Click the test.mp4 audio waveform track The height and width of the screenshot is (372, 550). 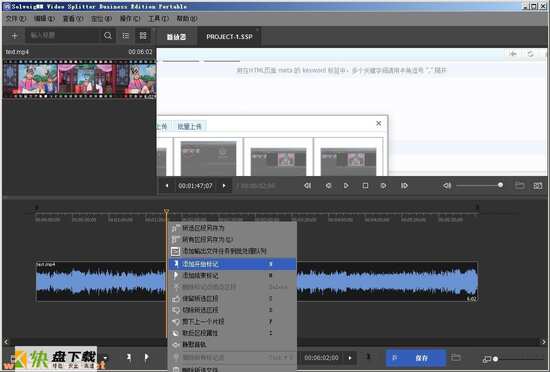point(257,281)
